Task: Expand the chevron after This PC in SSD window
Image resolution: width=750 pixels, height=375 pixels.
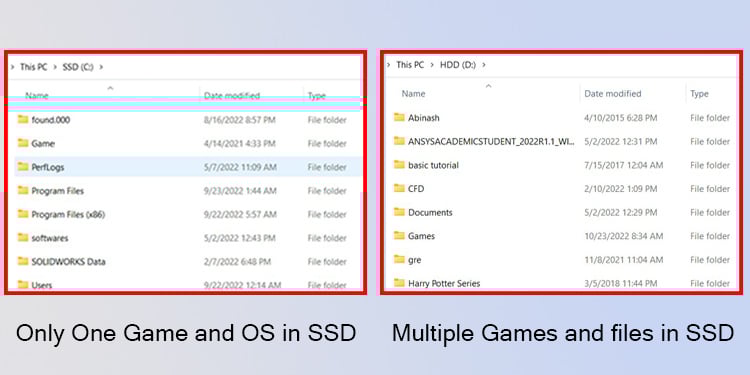Action: (x=55, y=67)
